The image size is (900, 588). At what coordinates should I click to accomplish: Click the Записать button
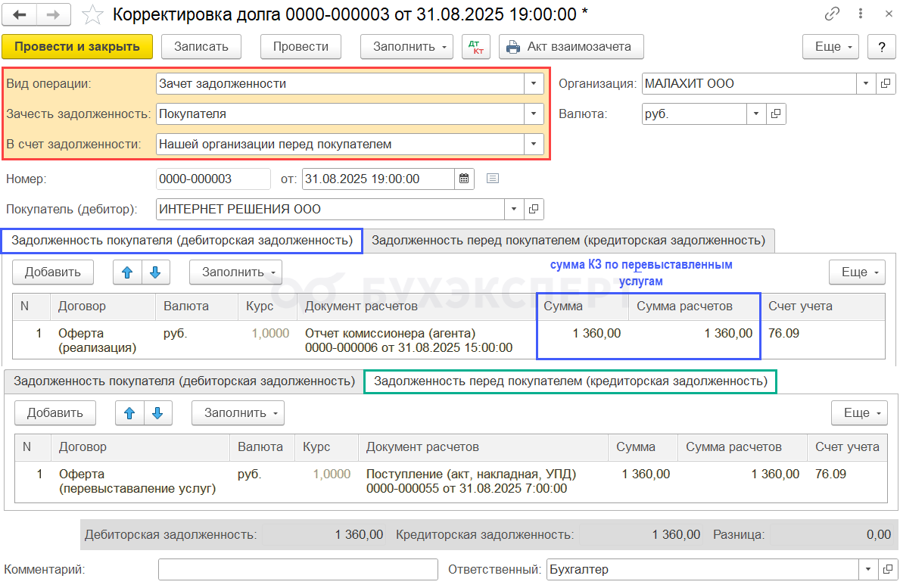[201, 46]
